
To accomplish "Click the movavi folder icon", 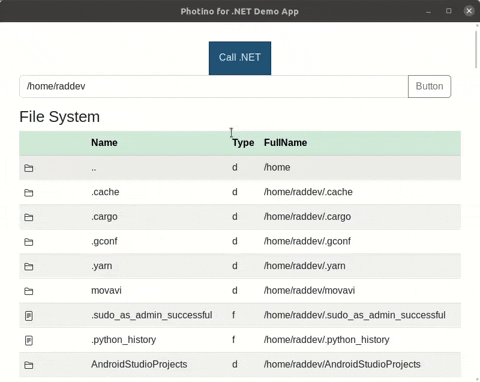I will tap(29, 291).
